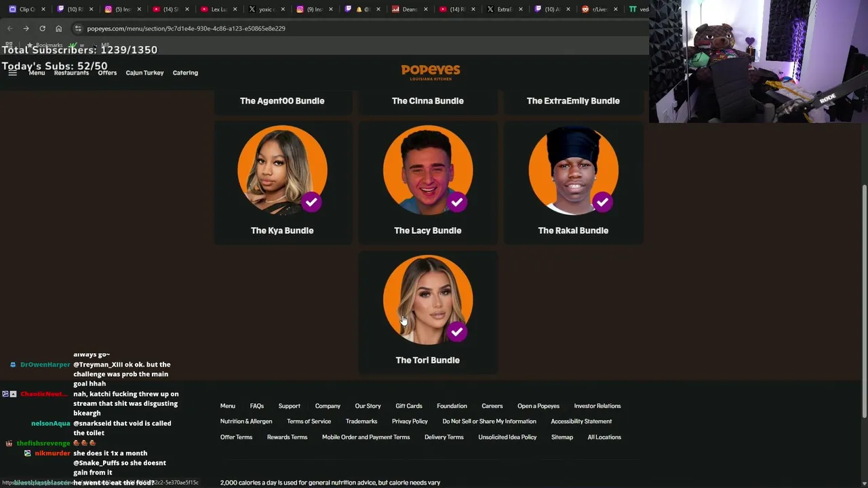Select The Lacy Bundle photo

(428, 170)
